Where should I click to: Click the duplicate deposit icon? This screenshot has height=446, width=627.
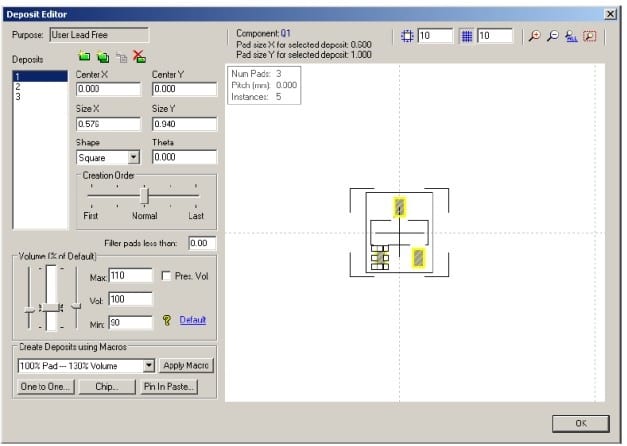[102, 59]
